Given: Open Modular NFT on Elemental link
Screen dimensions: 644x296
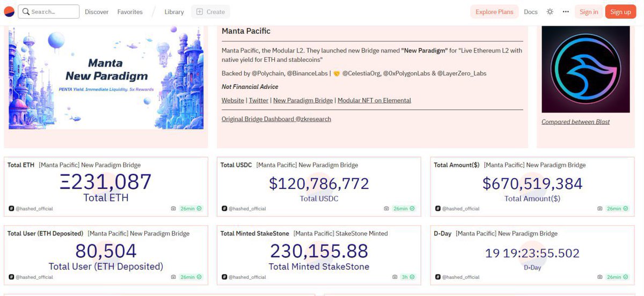Looking at the screenshot, I should click(374, 100).
